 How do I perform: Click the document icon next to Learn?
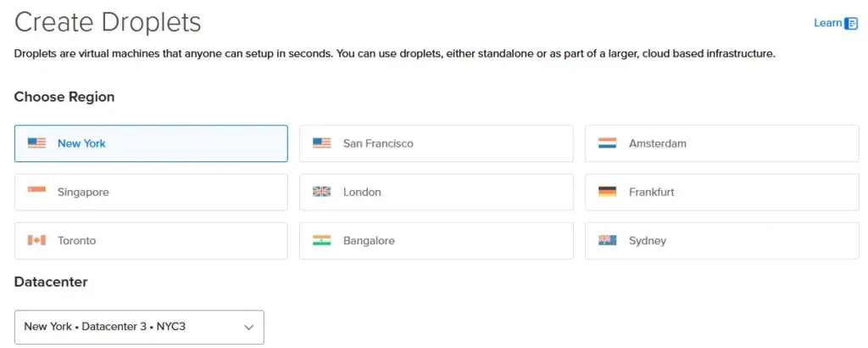(x=851, y=24)
